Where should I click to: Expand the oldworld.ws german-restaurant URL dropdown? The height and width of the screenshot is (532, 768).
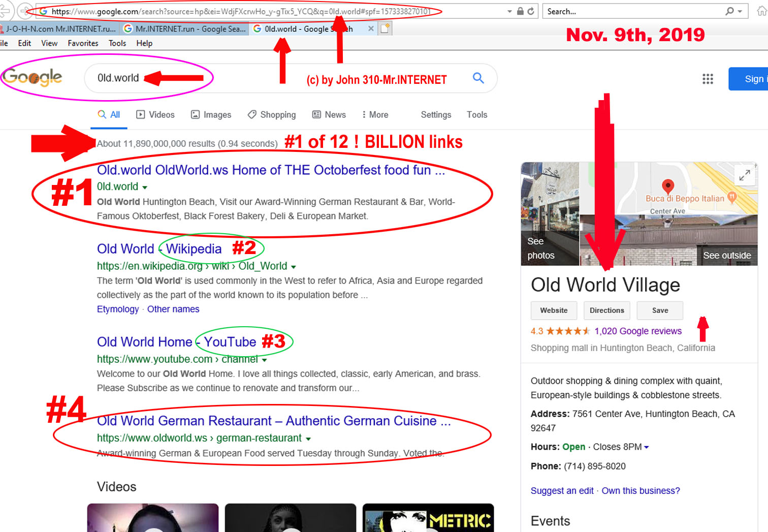coord(308,439)
